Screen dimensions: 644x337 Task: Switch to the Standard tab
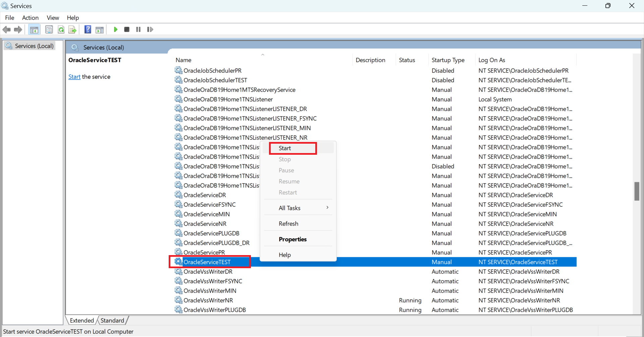click(x=112, y=321)
